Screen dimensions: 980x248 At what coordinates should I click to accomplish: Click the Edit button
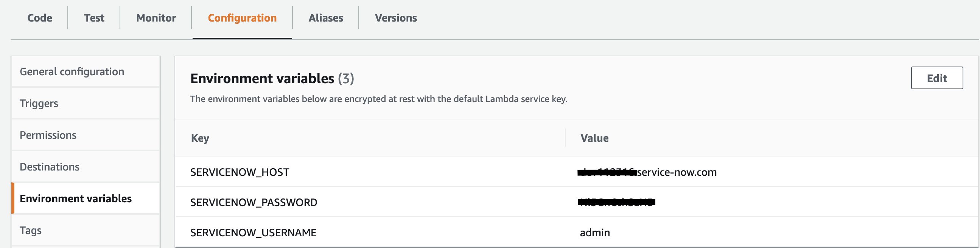936,78
